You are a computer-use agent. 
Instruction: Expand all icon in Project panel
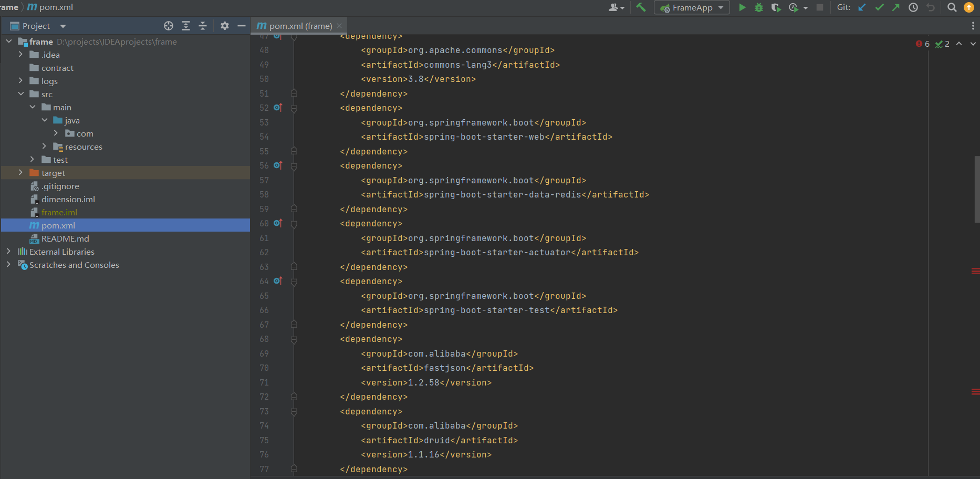click(x=186, y=26)
